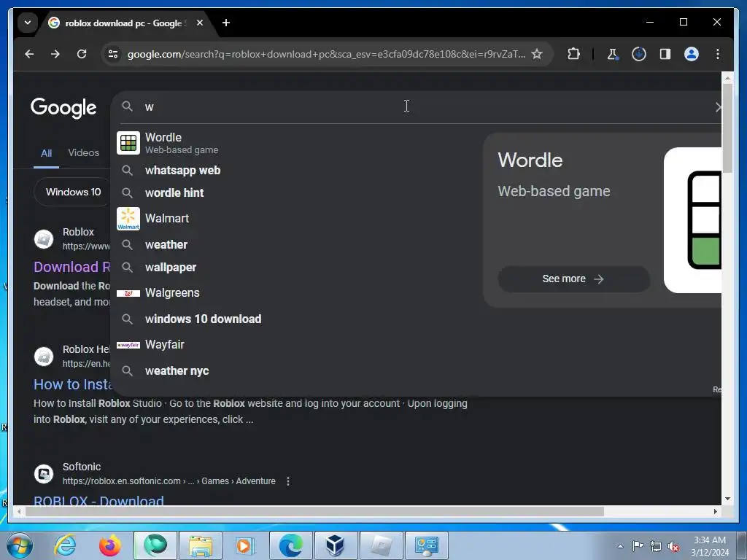747x560 pixels.
Task: Click the Wordle grid thumbnail image
Action: pos(693,220)
